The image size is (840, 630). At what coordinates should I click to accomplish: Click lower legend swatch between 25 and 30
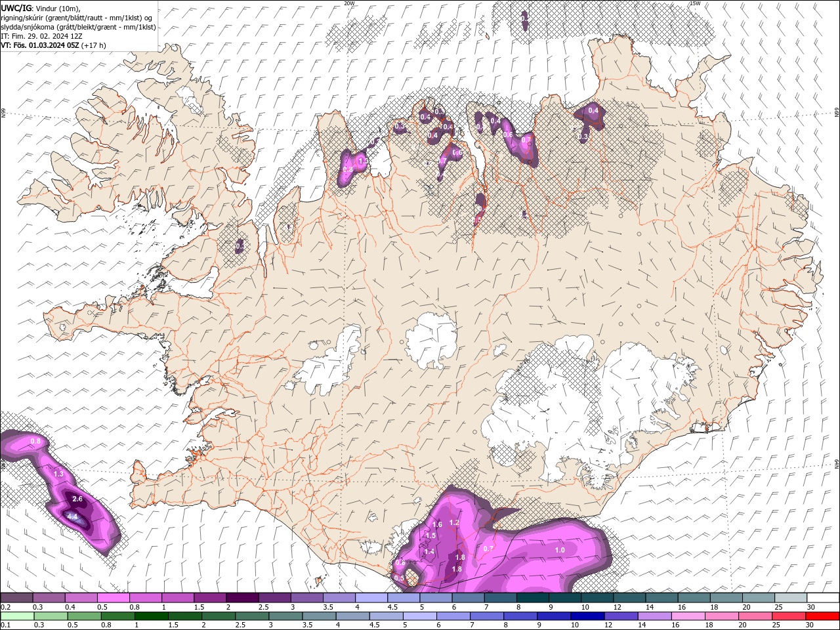pyautogui.click(x=789, y=616)
